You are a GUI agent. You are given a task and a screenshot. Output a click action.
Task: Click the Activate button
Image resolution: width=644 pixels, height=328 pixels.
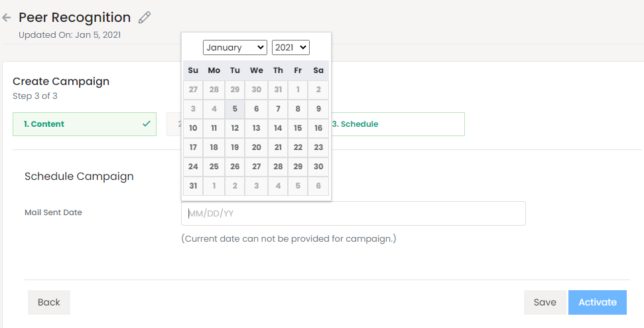[x=597, y=302]
